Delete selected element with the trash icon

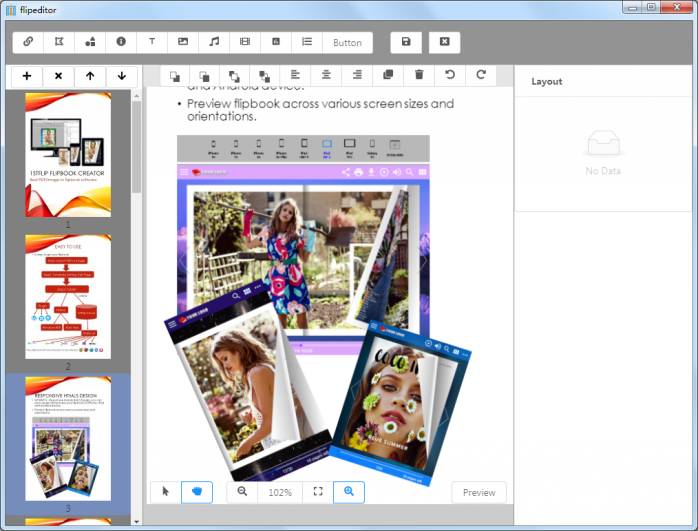tap(419, 75)
